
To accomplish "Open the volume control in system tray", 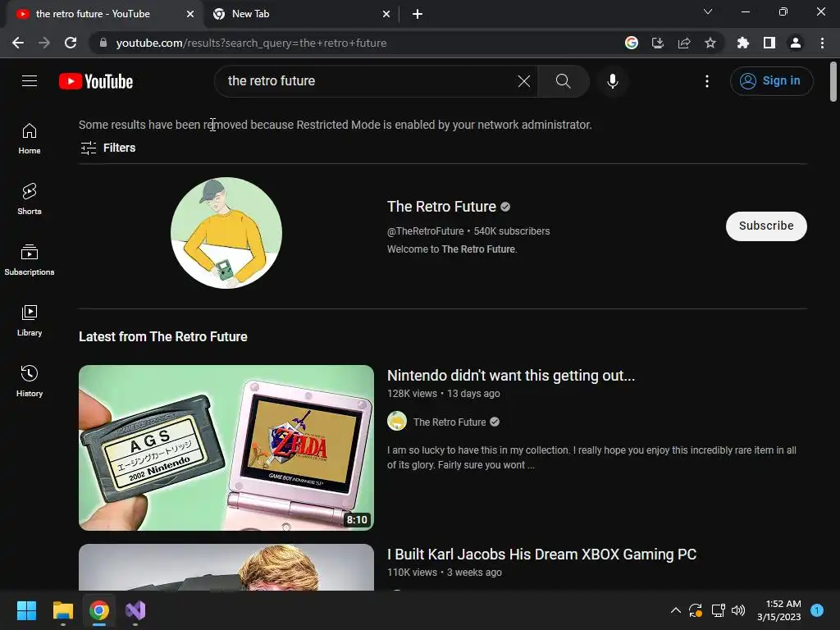I will 738,610.
